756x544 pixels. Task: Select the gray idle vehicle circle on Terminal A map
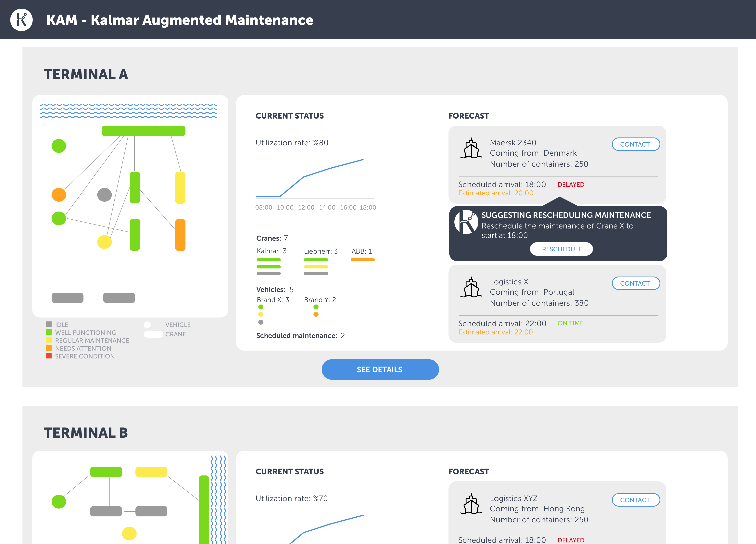tap(104, 195)
